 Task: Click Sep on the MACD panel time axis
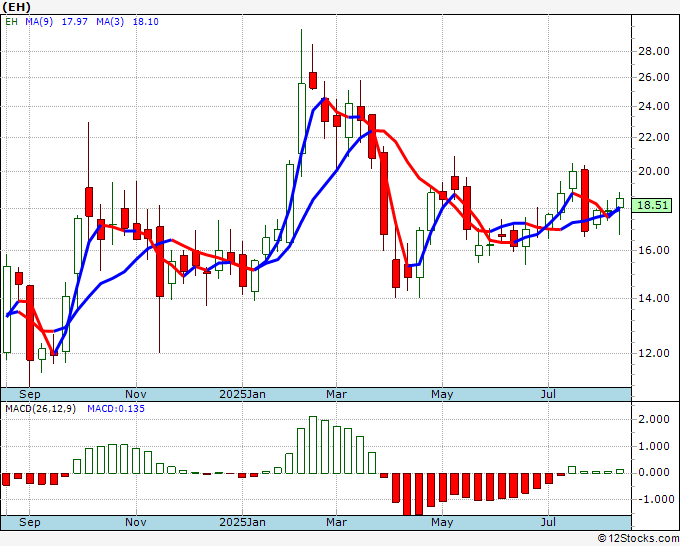[29, 522]
